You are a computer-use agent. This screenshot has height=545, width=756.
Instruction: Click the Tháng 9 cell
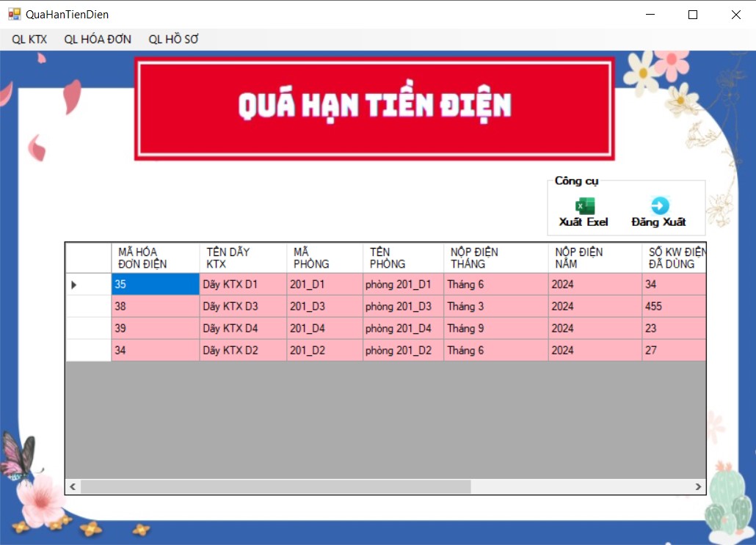tap(495, 328)
